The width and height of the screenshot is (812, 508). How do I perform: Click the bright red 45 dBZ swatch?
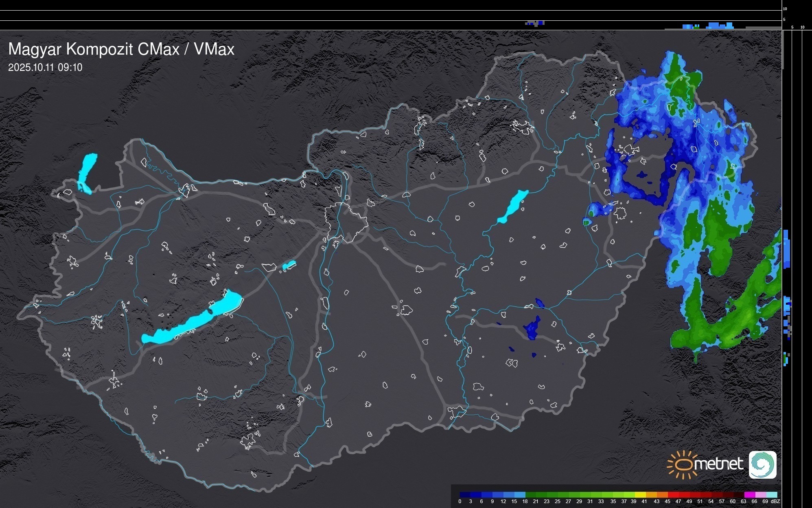(x=672, y=495)
